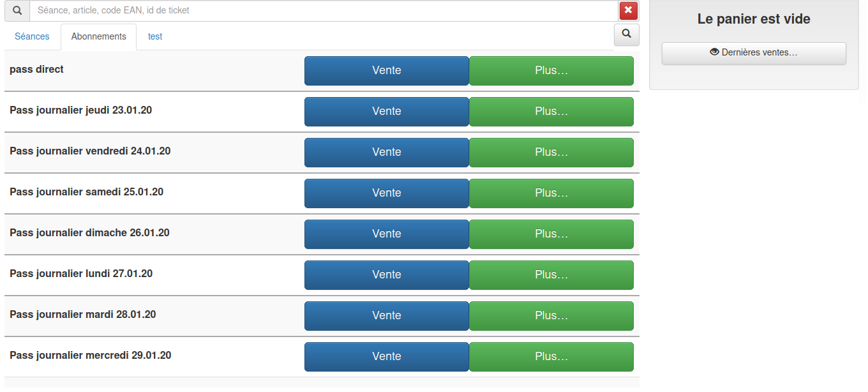Open Plus… for Pass journalier dimache 26.01.20

point(551,234)
